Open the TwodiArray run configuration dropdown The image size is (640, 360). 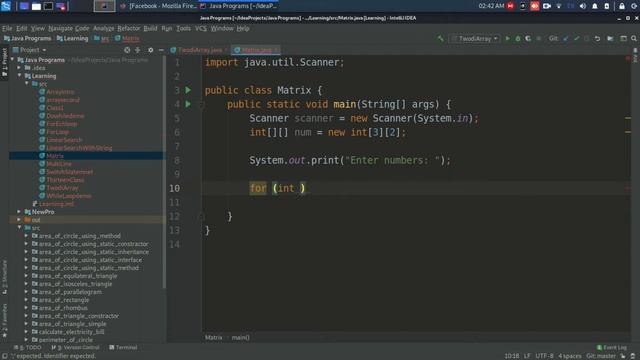pos(475,38)
